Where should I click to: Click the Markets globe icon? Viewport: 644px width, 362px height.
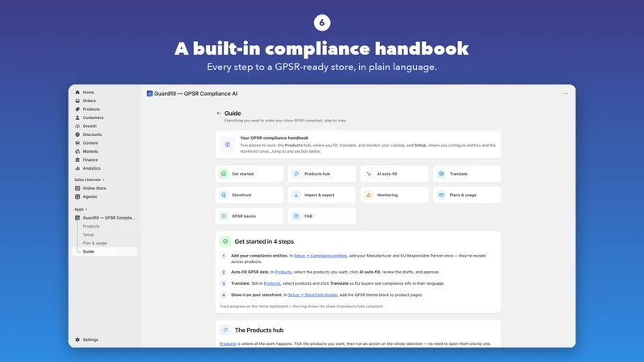coord(77,151)
